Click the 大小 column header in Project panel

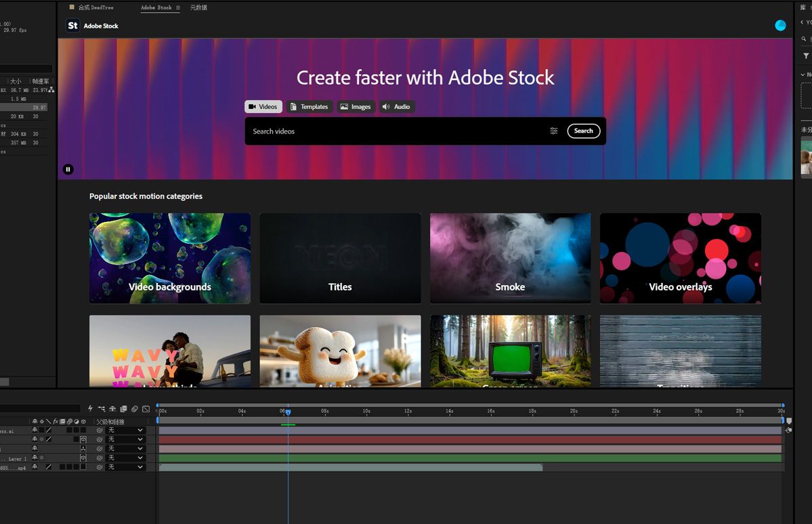(x=16, y=81)
